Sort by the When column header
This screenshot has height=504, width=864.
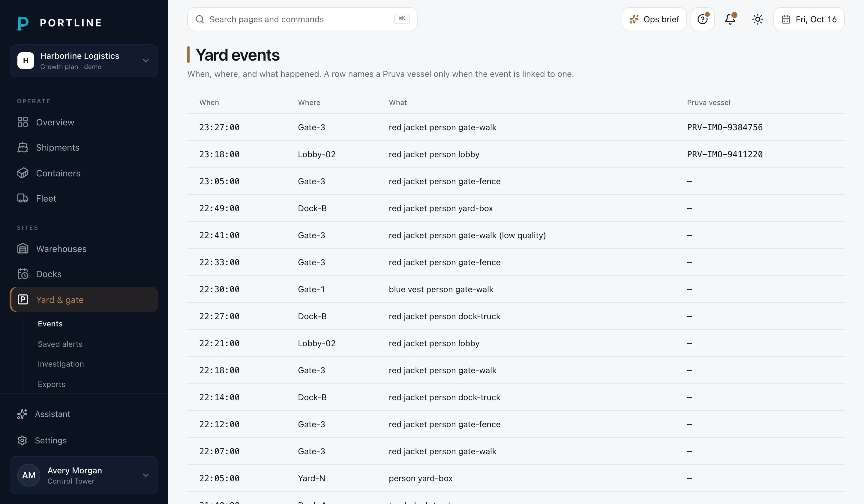pyautogui.click(x=209, y=103)
